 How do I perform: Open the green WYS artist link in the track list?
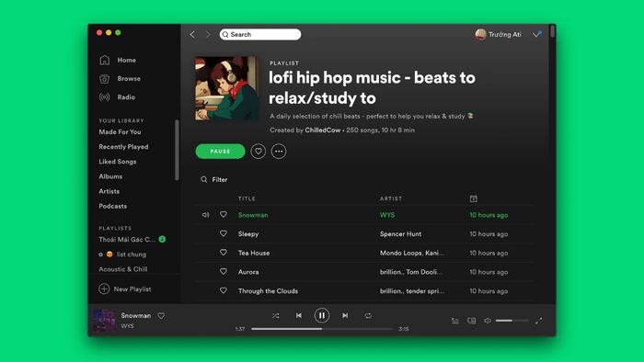point(387,215)
